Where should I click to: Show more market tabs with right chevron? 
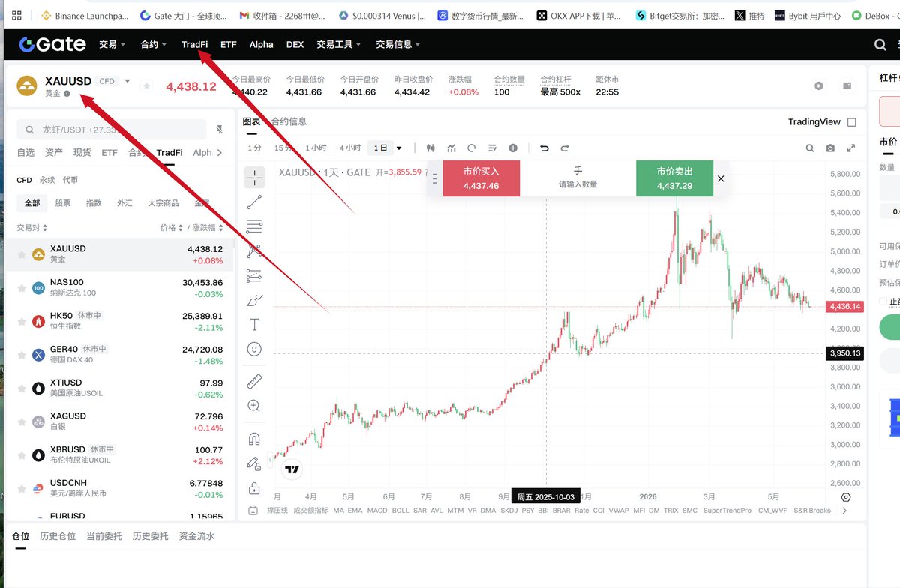(219, 153)
